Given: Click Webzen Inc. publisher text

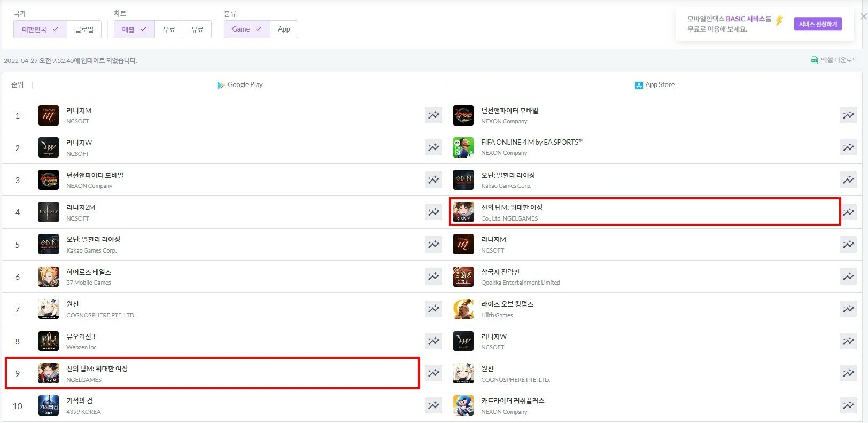Looking at the screenshot, I should pos(82,347).
